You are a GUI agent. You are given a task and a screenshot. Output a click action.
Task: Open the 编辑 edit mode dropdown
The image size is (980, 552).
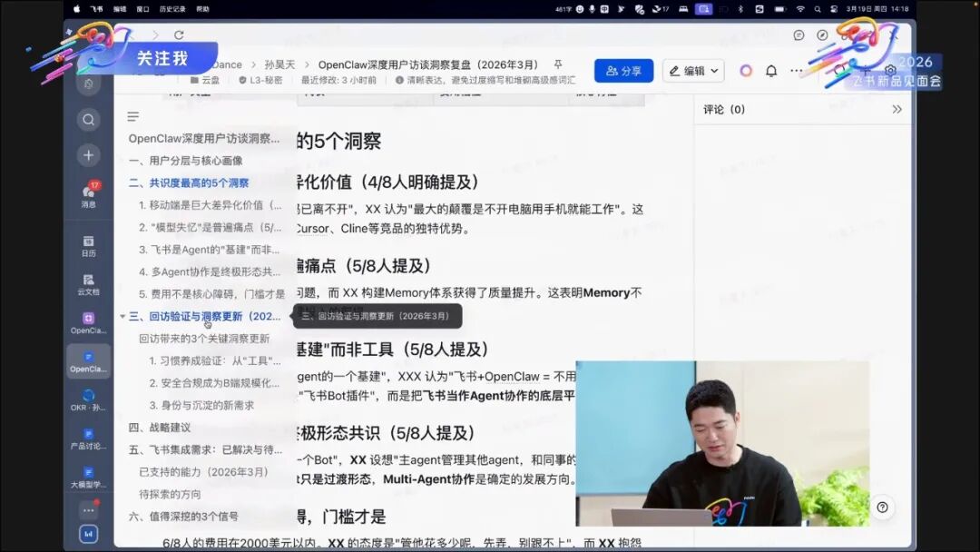point(693,71)
